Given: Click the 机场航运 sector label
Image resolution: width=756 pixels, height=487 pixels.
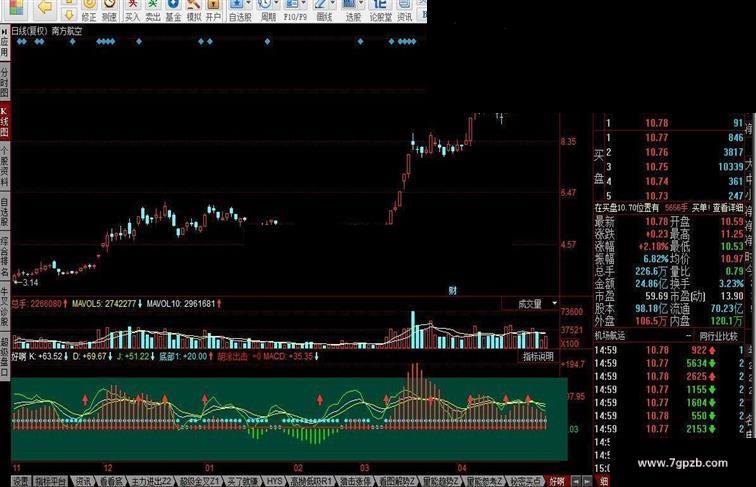Looking at the screenshot, I should click(x=610, y=336).
